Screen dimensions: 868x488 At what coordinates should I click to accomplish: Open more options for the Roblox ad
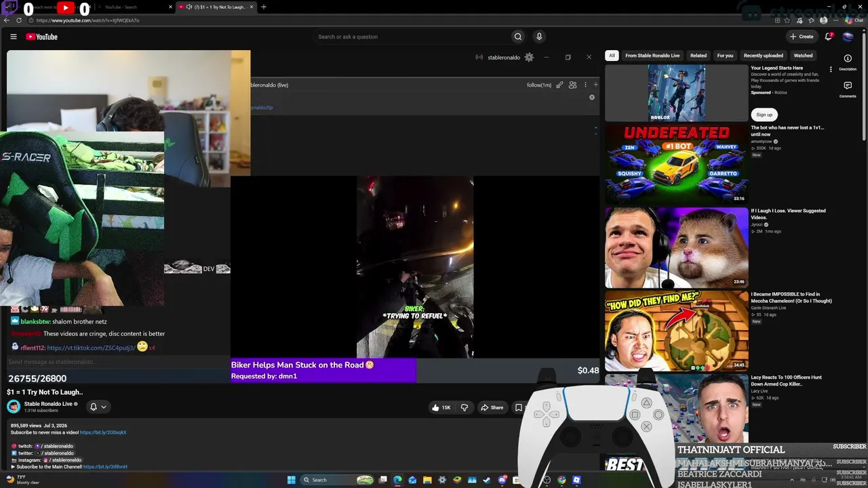[831, 69]
